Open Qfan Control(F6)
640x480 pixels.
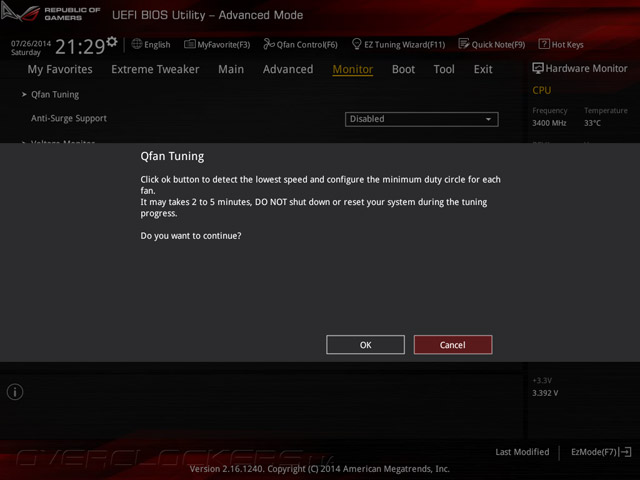pos(301,44)
